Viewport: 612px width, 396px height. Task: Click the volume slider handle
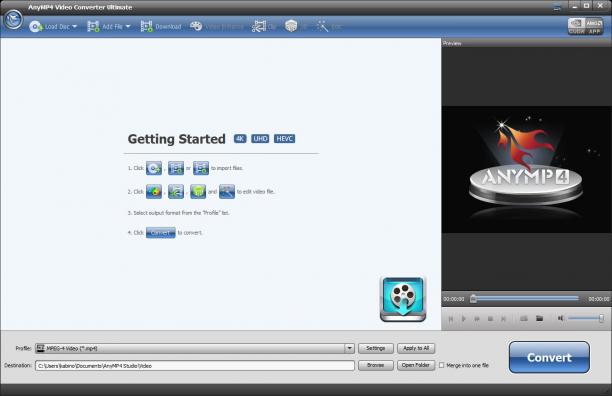point(601,318)
